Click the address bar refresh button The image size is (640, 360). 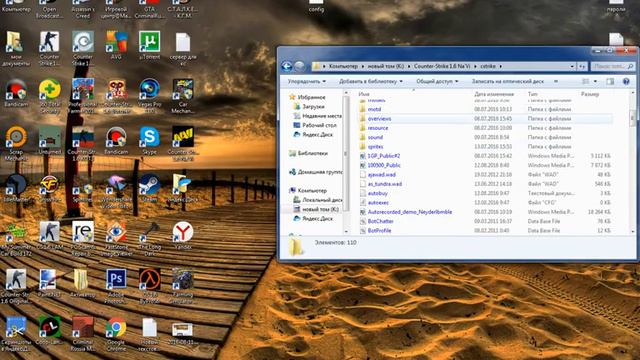[582, 66]
